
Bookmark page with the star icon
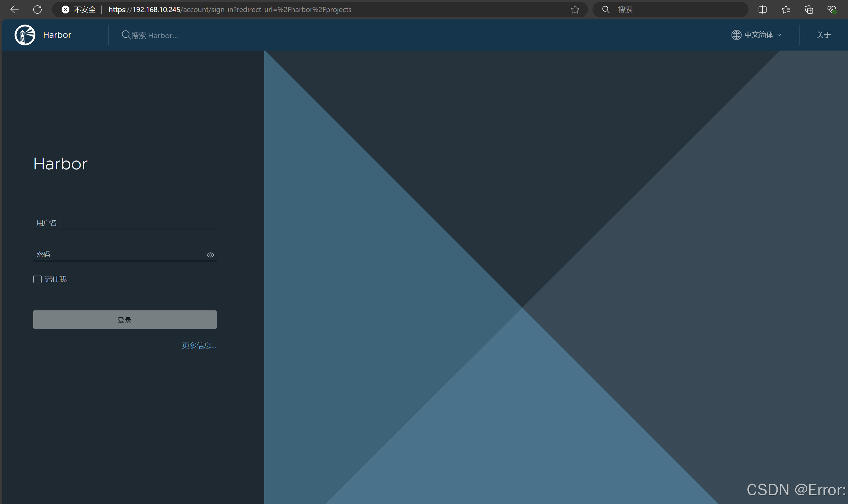pyautogui.click(x=575, y=9)
